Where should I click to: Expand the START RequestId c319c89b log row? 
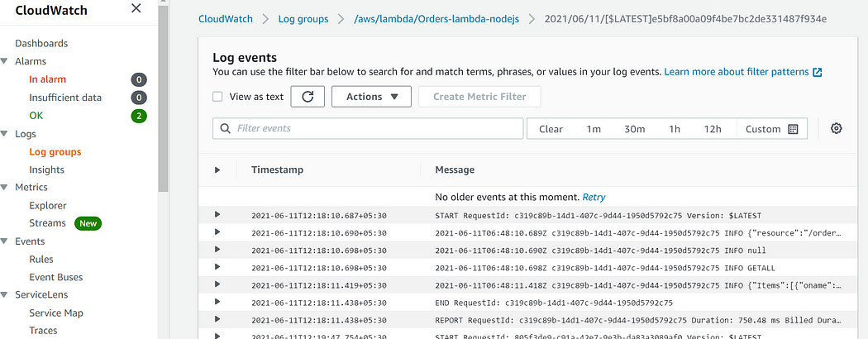point(217,214)
